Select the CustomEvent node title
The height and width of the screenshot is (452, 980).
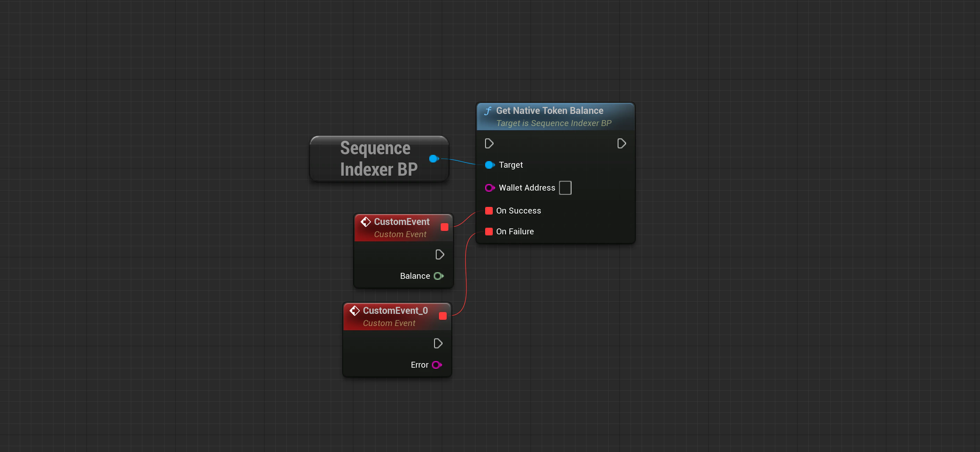(402, 222)
